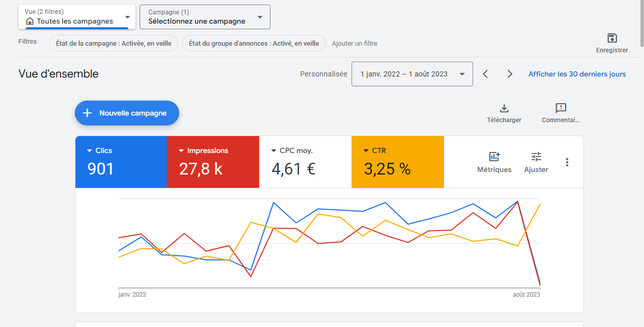Open the date range picker
Screen dimensions: 644x327
(412, 74)
